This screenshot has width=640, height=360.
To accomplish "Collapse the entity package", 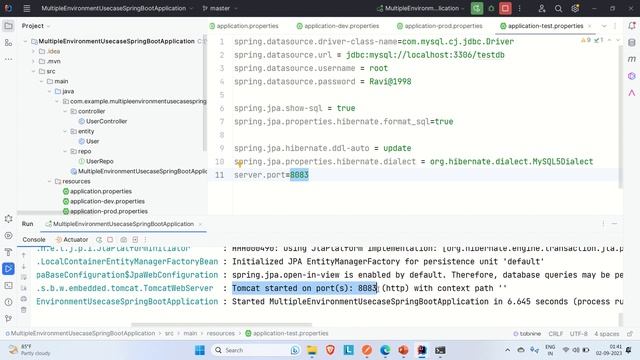I will click(65, 131).
